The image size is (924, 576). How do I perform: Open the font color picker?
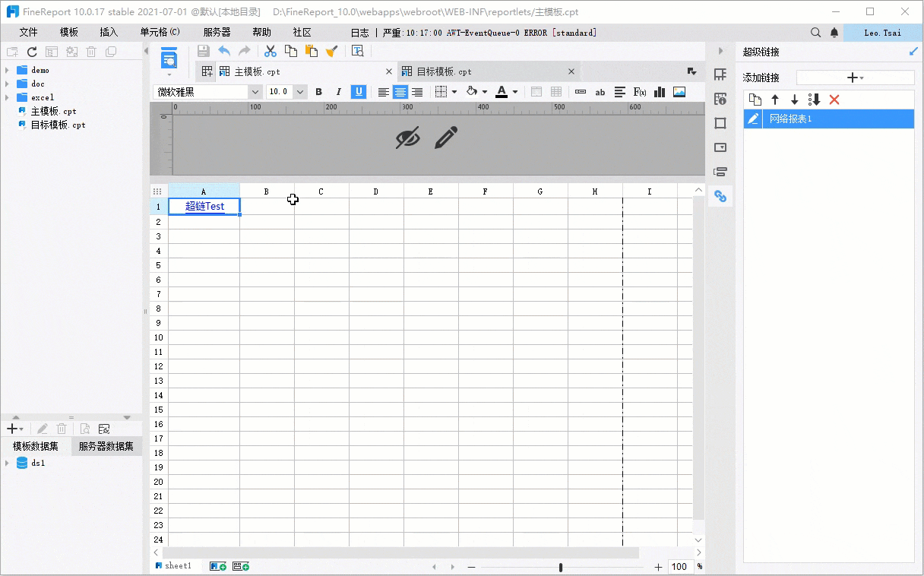click(505, 92)
